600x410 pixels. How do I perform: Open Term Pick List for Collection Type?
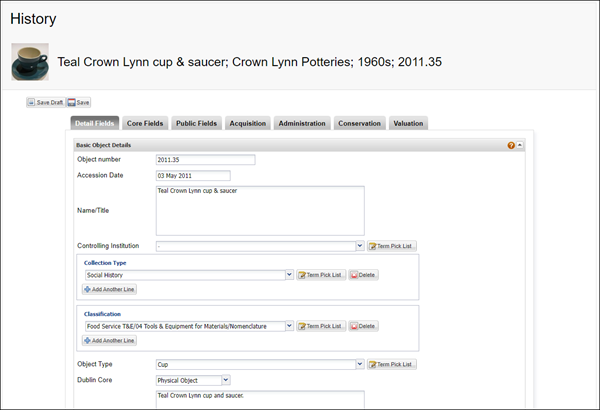click(x=321, y=275)
